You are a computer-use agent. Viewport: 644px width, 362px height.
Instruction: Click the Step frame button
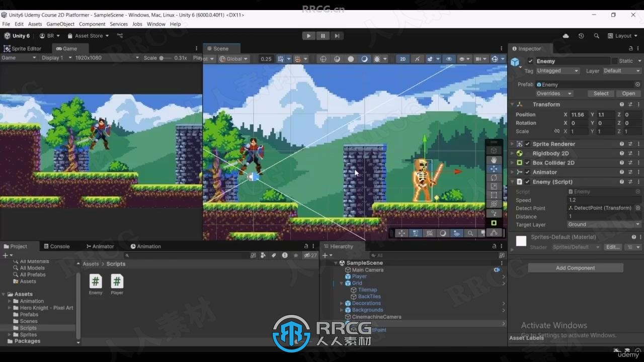point(337,36)
